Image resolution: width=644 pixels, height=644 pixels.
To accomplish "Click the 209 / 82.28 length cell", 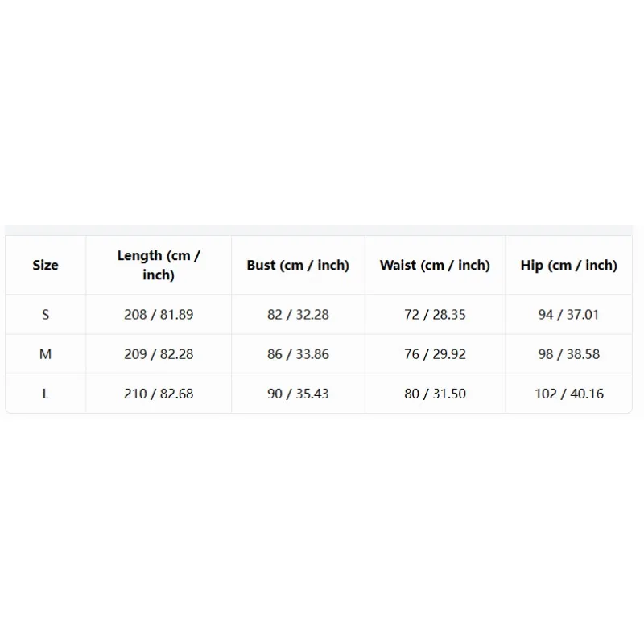I will pos(159,354).
